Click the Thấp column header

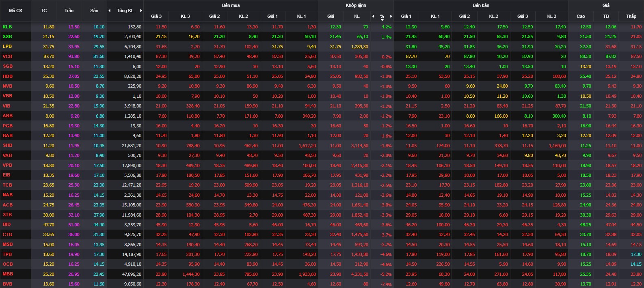click(631, 16)
